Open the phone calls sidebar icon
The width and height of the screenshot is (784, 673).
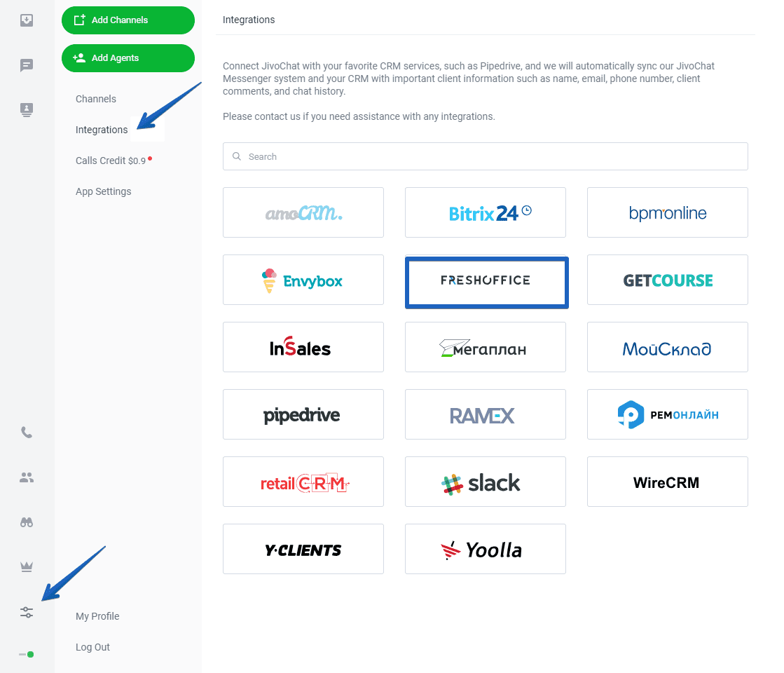tap(27, 433)
